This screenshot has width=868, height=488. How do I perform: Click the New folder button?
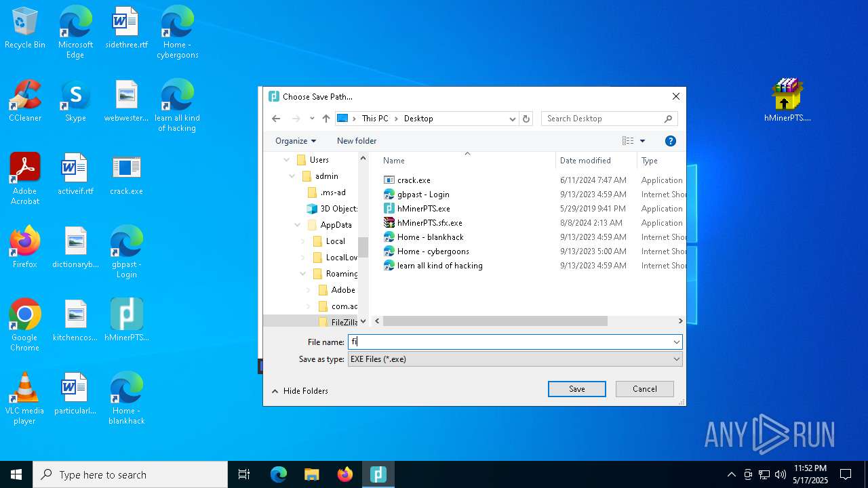(x=357, y=141)
